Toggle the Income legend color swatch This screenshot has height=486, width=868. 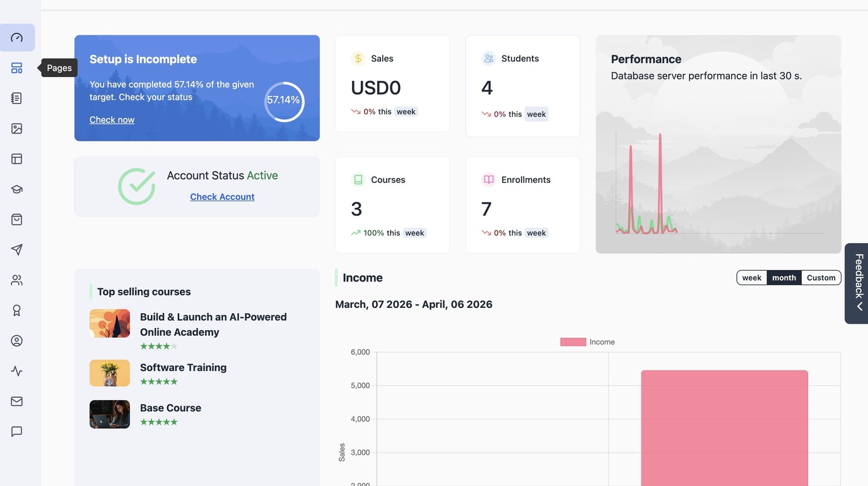[x=573, y=342]
